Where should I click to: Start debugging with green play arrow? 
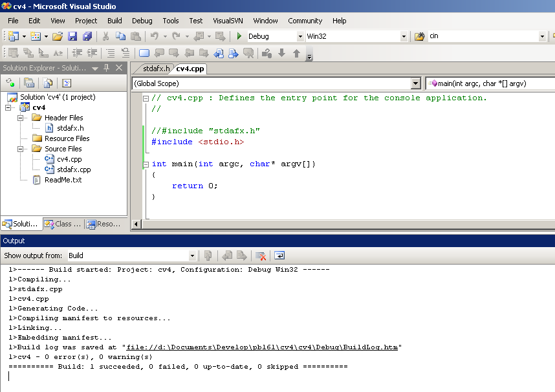[x=239, y=36]
